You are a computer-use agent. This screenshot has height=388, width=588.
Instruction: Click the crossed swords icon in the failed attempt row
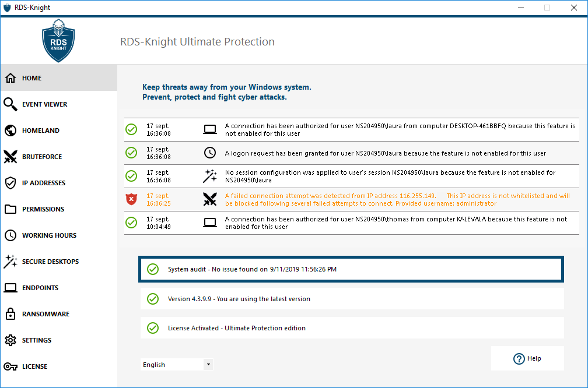[x=210, y=199]
